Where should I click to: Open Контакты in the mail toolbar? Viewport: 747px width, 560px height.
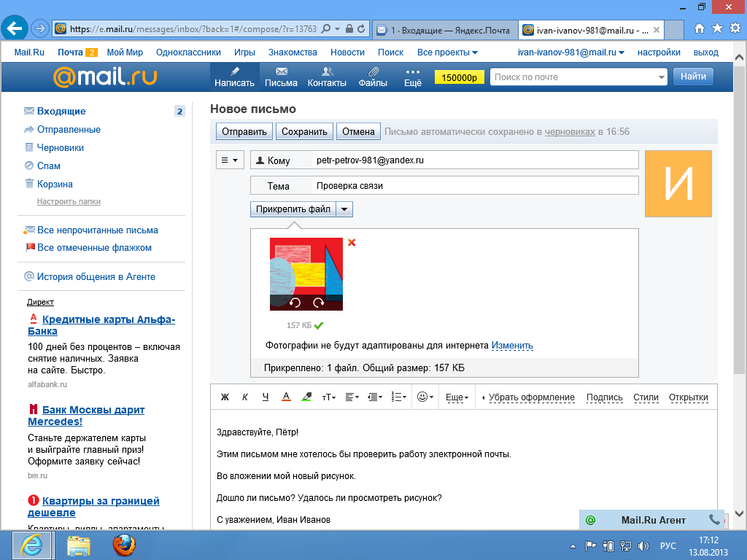[x=327, y=77]
